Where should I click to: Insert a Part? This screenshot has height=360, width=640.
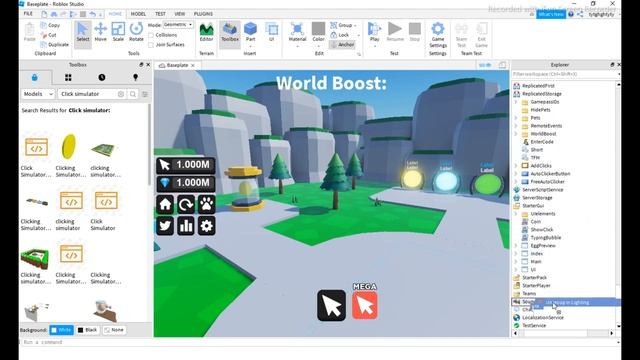click(250, 32)
